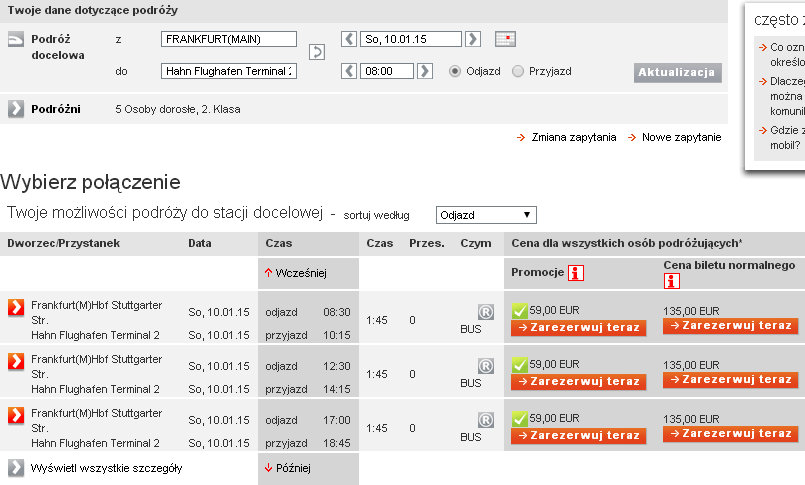Open the Nowe zapytanie link
The height and width of the screenshot is (485, 805).
681,137
